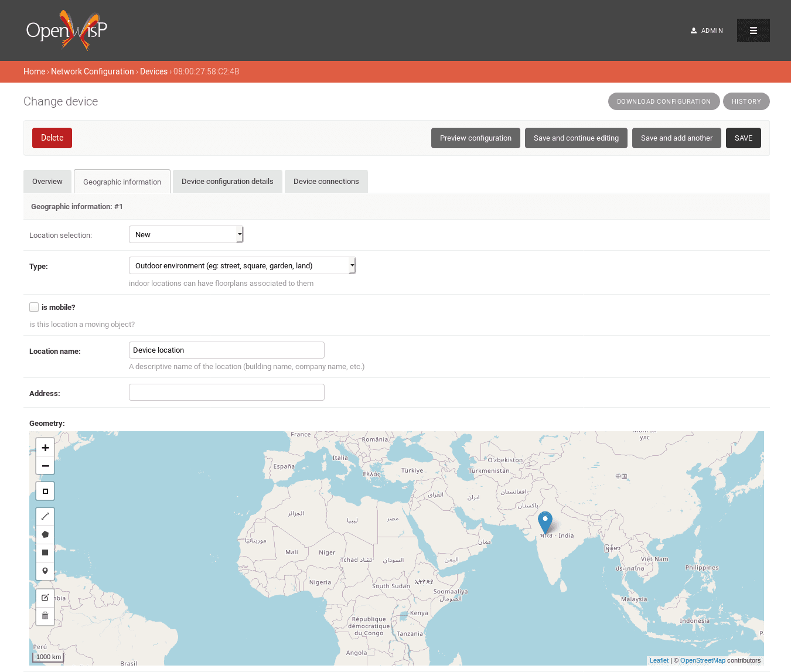Image resolution: width=791 pixels, height=672 pixels.
Task: Click the 'Indonesia' map label
Action: (694, 621)
